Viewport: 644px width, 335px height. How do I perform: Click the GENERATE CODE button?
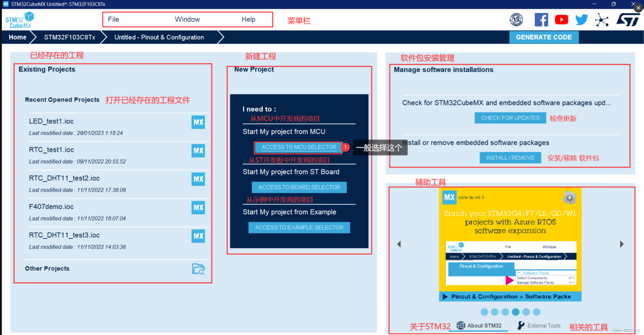pos(544,37)
